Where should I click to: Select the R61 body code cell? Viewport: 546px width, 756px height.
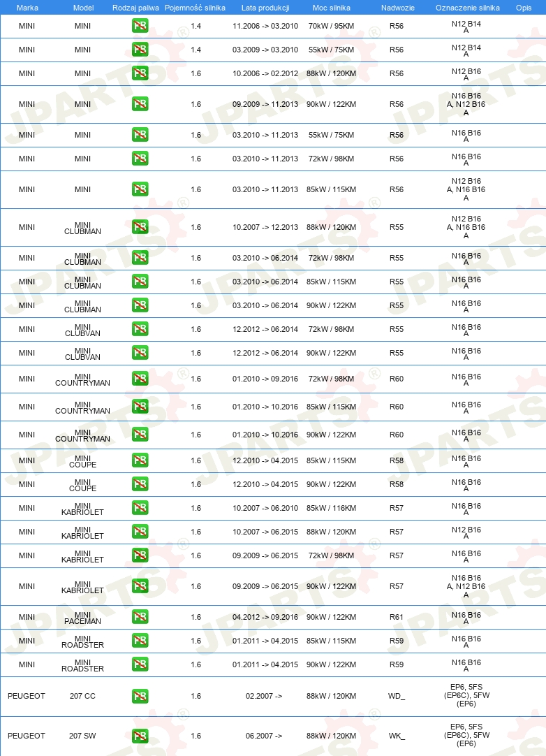(x=397, y=617)
